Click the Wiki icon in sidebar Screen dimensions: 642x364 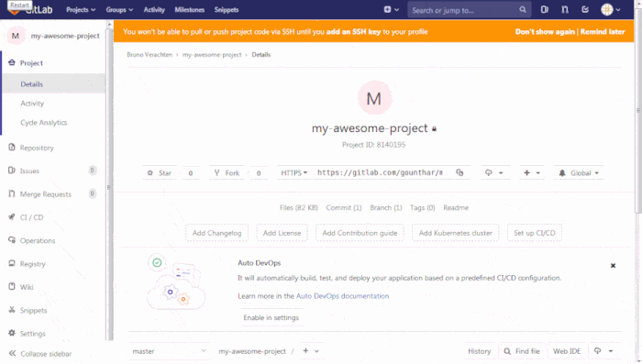[x=12, y=287]
